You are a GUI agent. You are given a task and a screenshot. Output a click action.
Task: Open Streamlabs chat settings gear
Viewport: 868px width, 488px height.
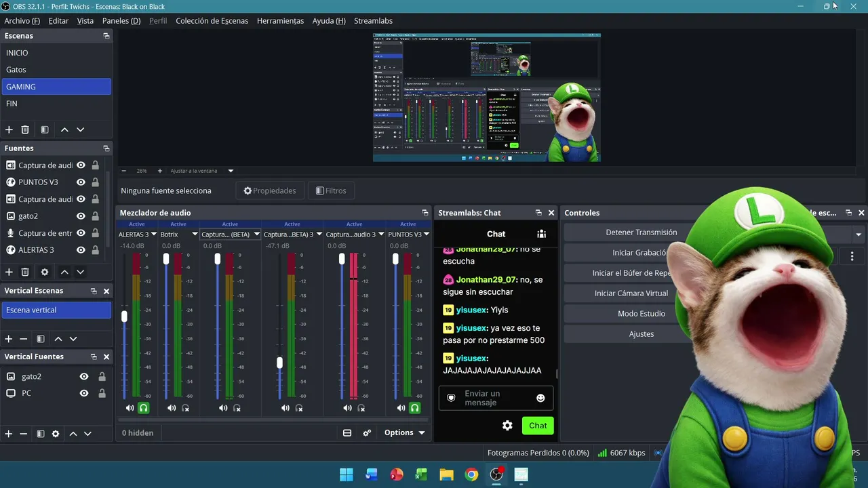click(x=507, y=426)
